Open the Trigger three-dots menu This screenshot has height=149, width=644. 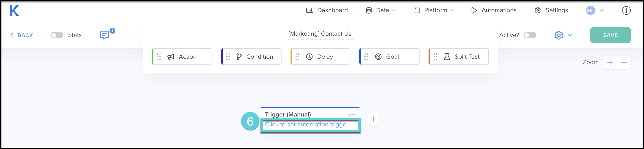click(352, 115)
